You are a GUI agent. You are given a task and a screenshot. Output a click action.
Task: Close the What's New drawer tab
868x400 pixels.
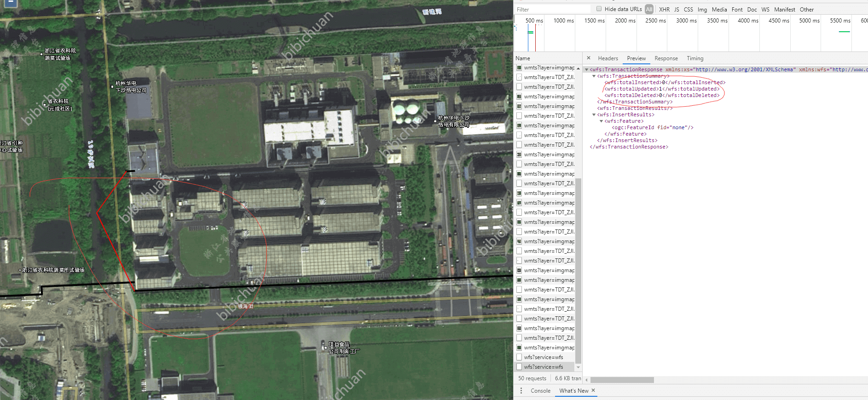point(593,390)
